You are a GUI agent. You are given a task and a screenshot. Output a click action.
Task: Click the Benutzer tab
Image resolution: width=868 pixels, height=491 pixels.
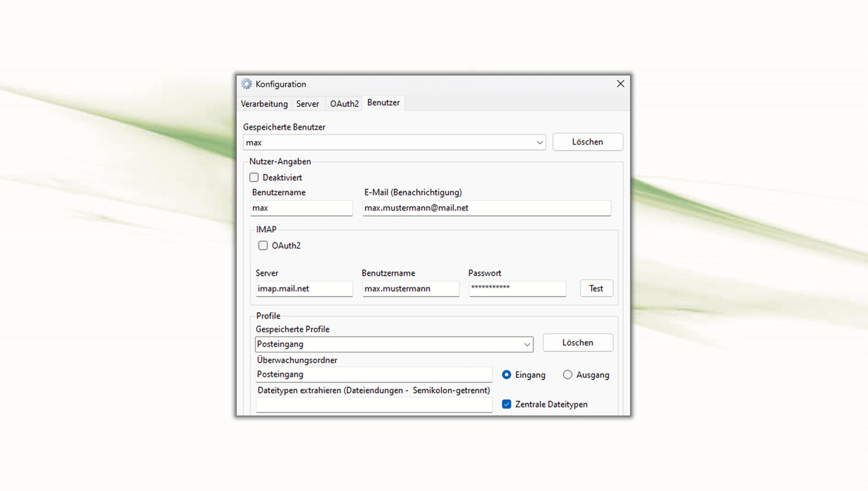[383, 103]
